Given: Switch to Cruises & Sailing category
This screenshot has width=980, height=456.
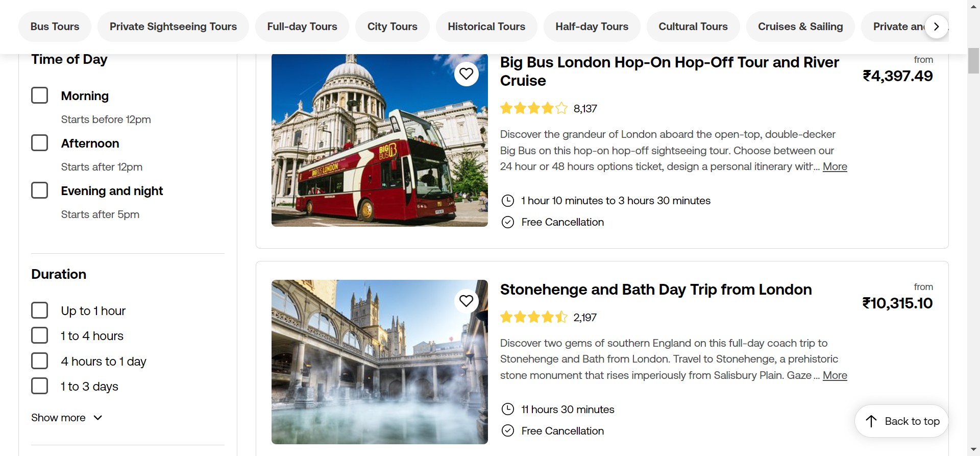Looking at the screenshot, I should [x=800, y=27].
